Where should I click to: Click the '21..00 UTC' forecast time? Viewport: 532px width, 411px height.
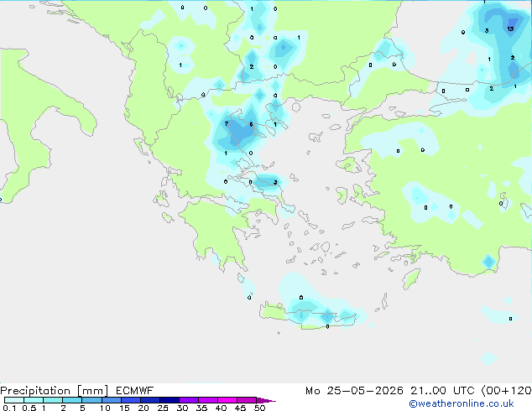pyautogui.click(x=442, y=391)
